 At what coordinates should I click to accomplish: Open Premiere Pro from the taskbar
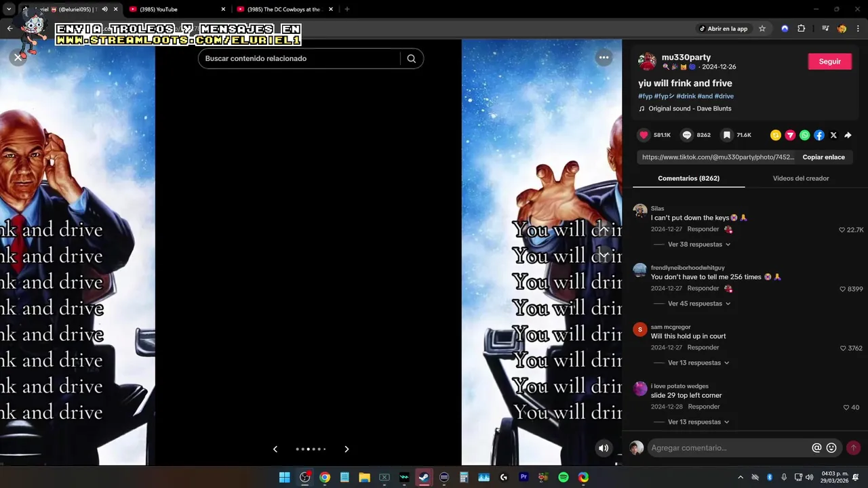click(524, 477)
